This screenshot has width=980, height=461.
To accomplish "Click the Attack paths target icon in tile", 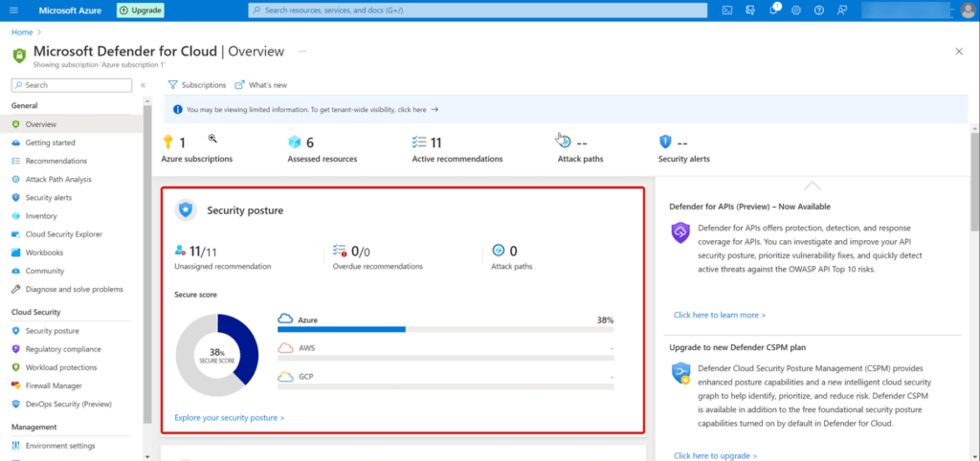I will [x=498, y=251].
